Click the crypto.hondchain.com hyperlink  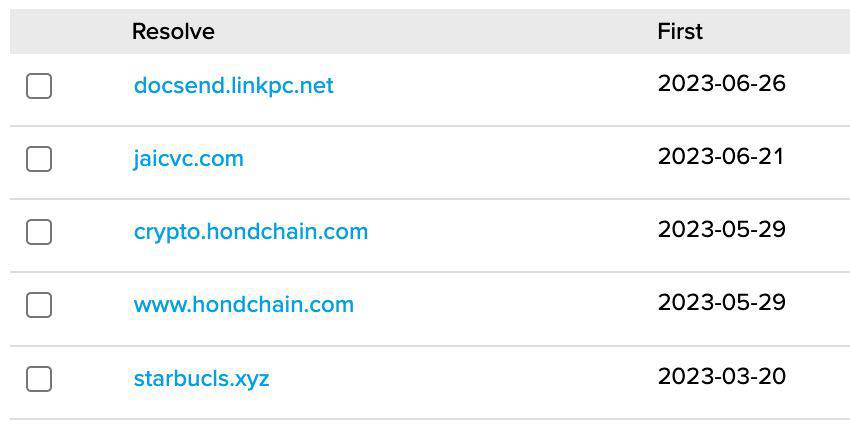click(x=250, y=232)
